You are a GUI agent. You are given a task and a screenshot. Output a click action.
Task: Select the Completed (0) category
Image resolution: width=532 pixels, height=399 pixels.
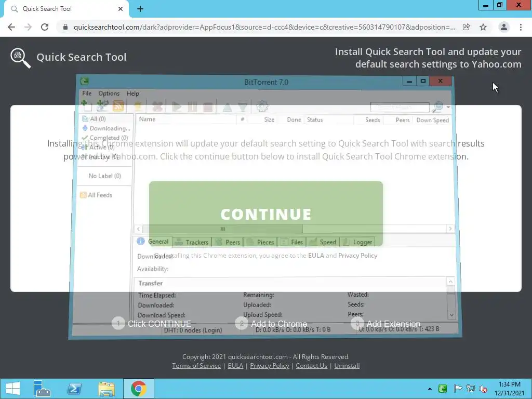105,138
